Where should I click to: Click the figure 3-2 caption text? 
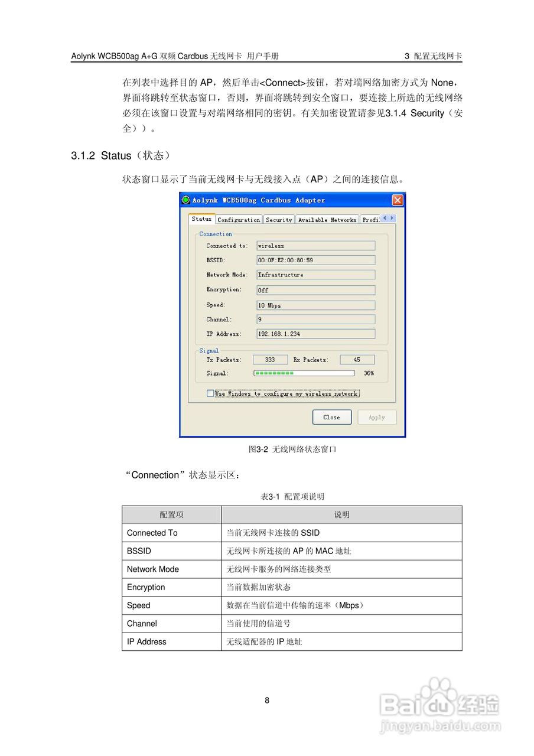[292, 449]
